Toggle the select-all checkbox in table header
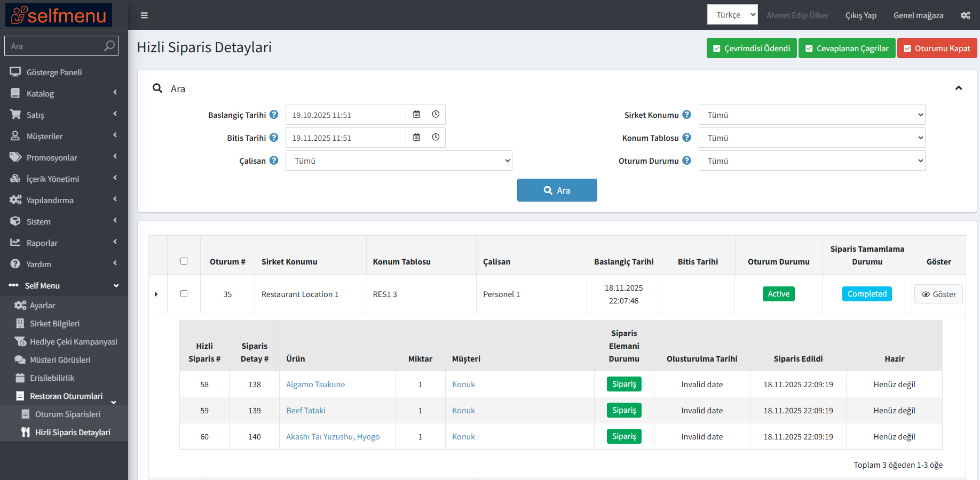This screenshot has width=980, height=480. (184, 261)
